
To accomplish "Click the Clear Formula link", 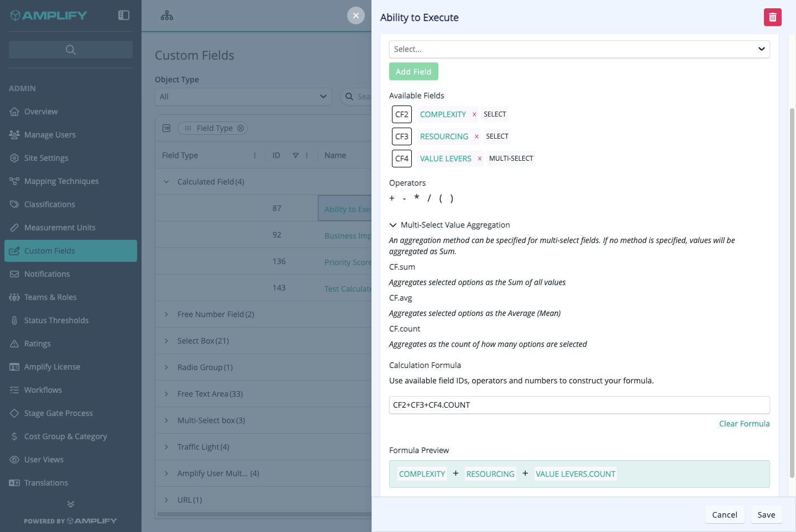I will point(744,424).
